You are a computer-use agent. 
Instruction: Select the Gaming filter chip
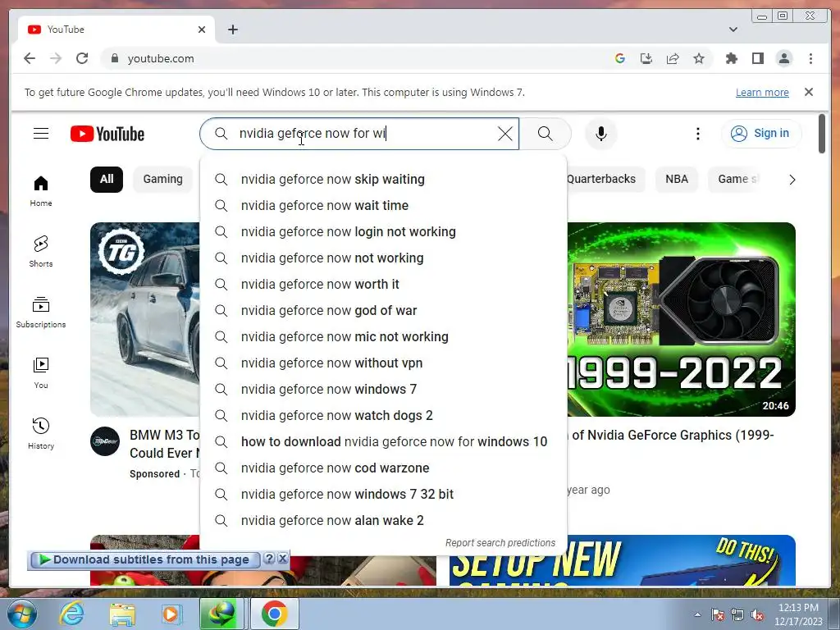(x=162, y=179)
